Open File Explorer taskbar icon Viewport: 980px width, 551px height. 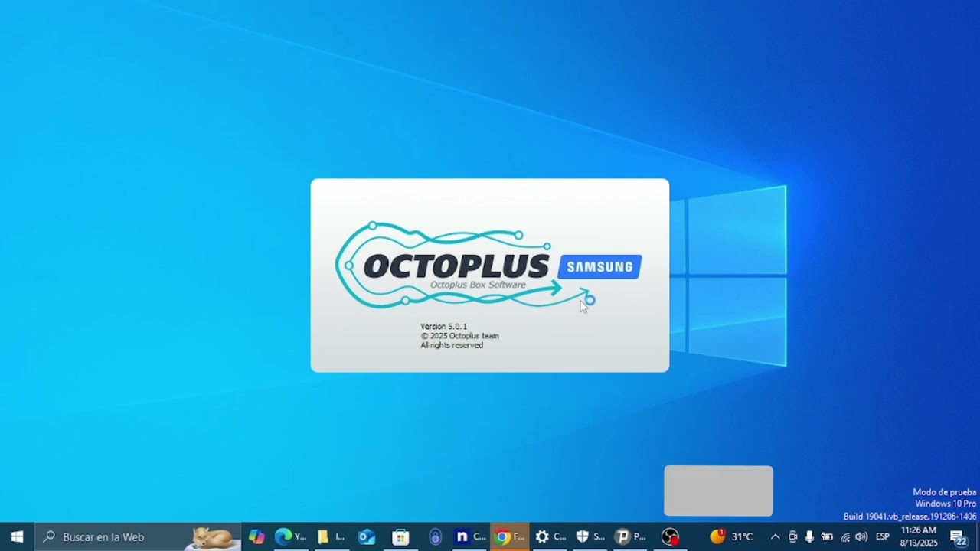[331, 536]
